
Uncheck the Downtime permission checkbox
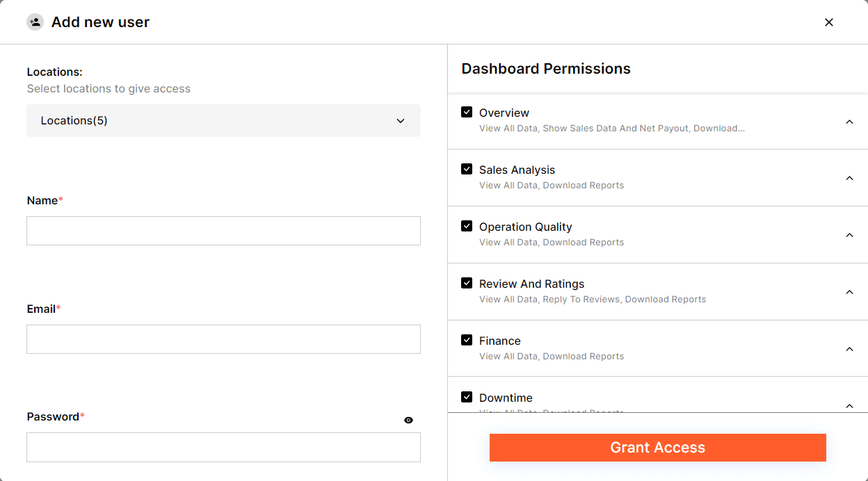pyautogui.click(x=467, y=397)
